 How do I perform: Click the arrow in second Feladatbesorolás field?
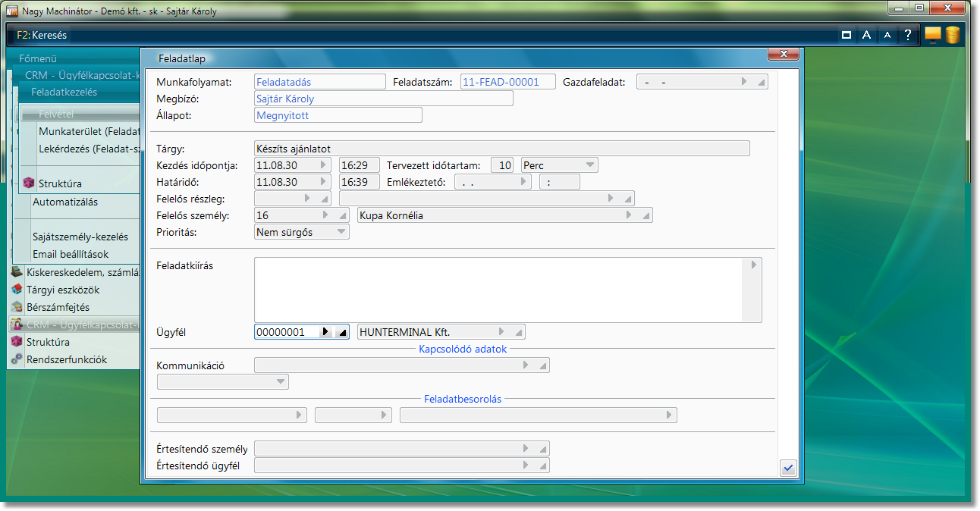(x=385, y=415)
